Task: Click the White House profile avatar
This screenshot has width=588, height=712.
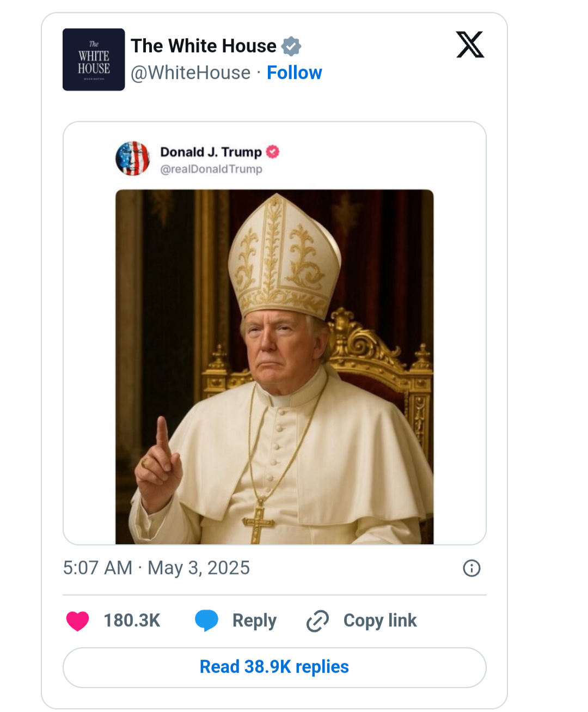Action: (x=94, y=59)
